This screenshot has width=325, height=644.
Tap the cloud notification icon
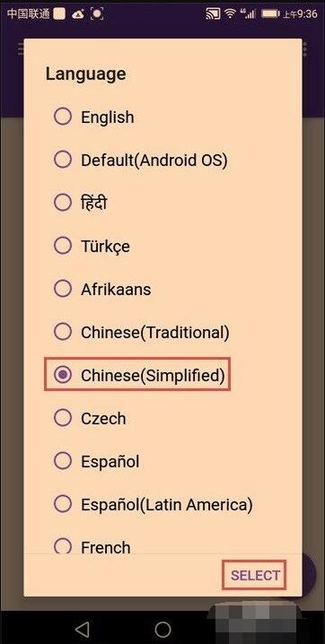pyautogui.click(x=77, y=14)
